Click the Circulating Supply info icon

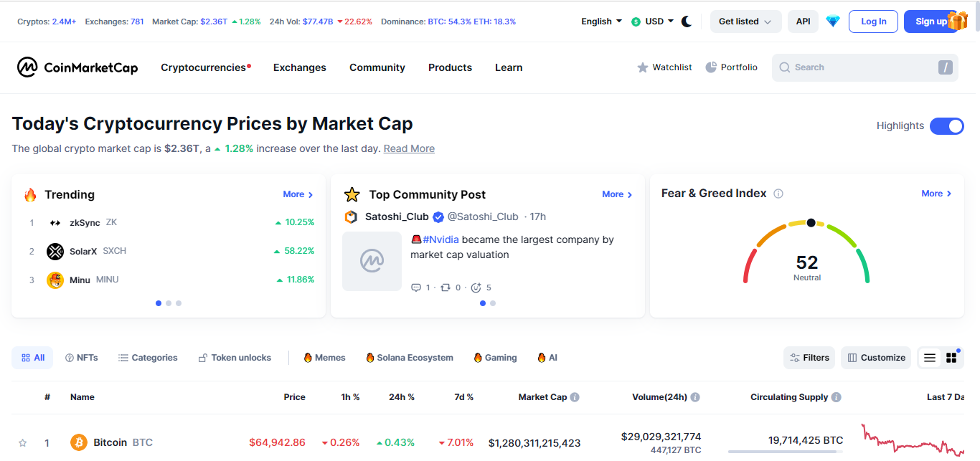click(837, 397)
